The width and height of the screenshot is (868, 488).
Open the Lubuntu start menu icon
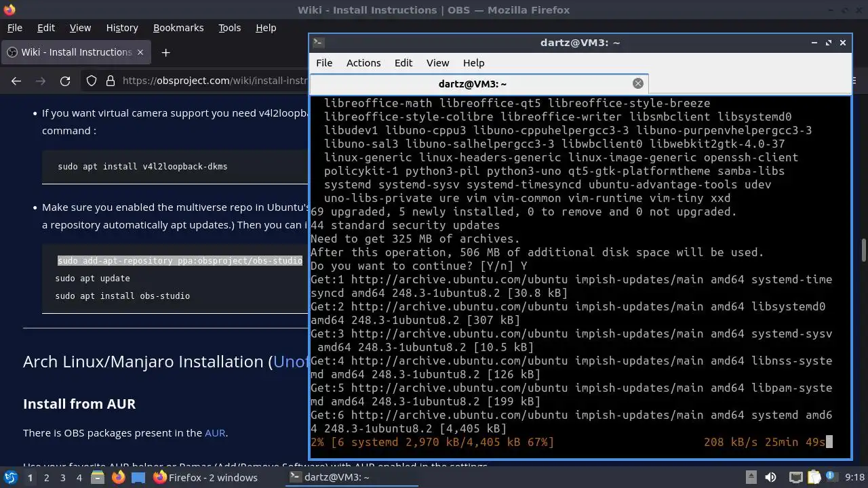[x=10, y=477]
